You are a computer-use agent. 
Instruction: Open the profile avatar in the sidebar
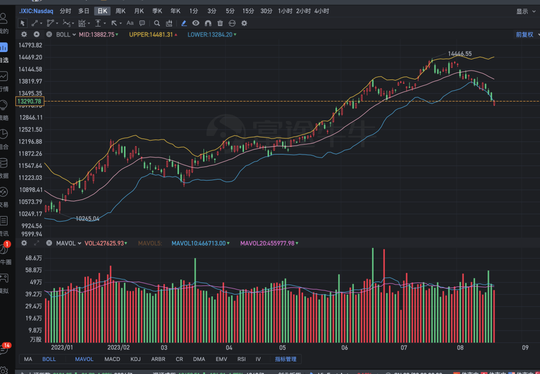pyautogui.click(x=4, y=18)
